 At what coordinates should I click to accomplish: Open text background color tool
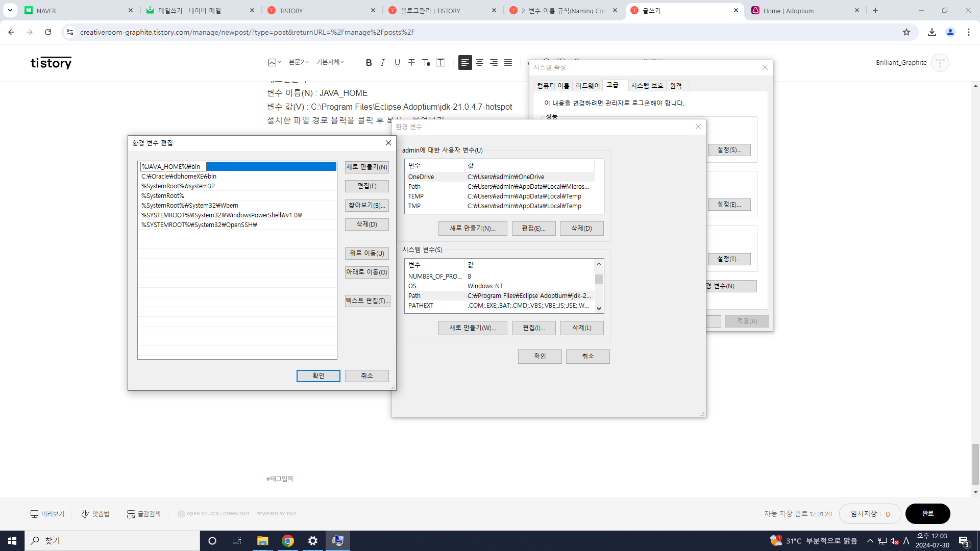pos(441,63)
